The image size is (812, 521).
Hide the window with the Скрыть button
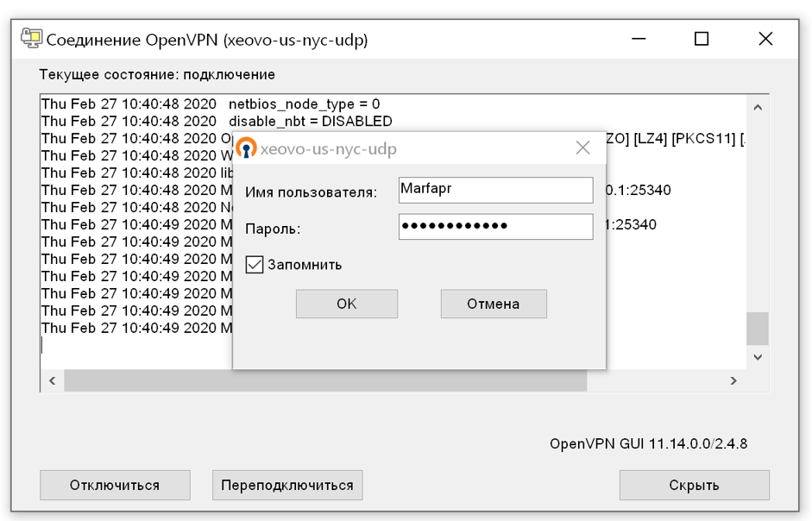[695, 486]
